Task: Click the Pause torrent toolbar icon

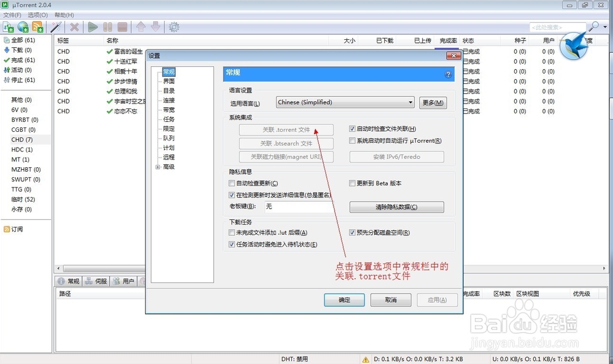Action: (107, 27)
